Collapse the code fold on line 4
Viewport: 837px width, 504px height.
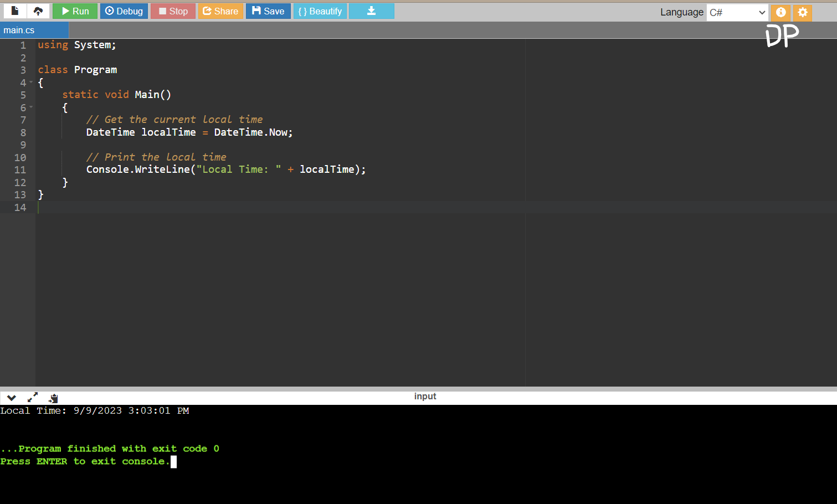31,83
